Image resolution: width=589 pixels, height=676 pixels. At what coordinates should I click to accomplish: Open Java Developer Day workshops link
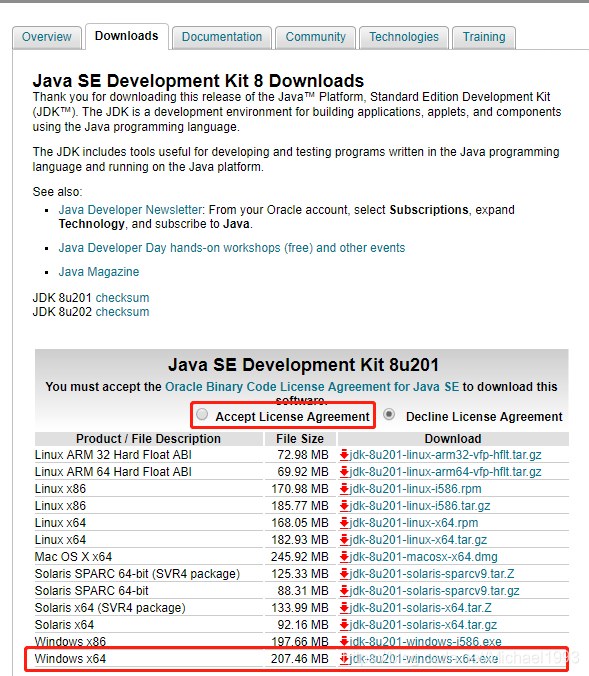pyautogui.click(x=232, y=248)
